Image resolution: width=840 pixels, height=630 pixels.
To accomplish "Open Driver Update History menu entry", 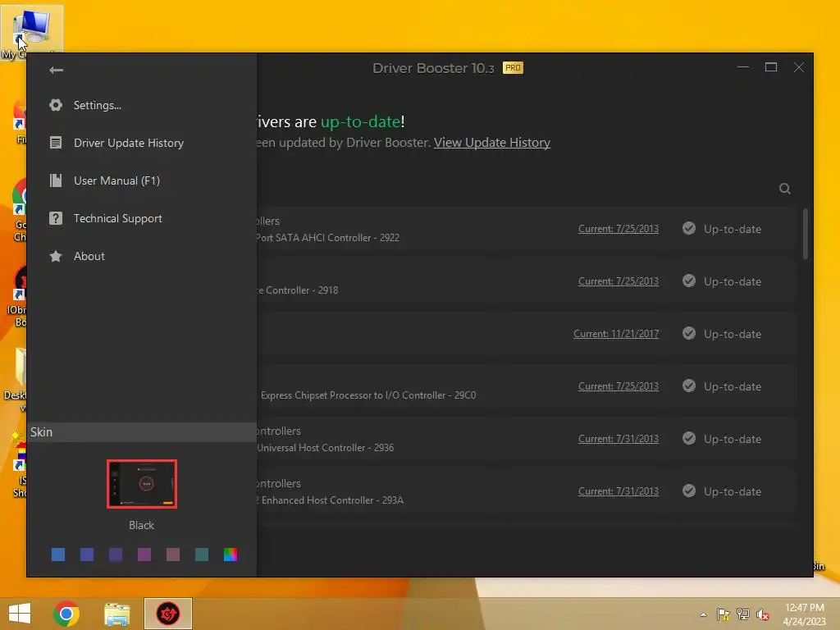I will [129, 143].
